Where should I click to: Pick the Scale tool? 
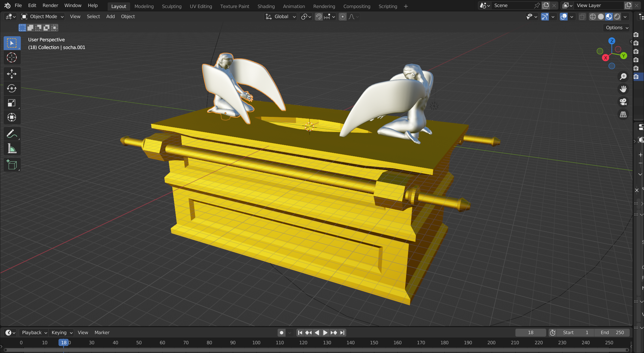click(x=12, y=103)
